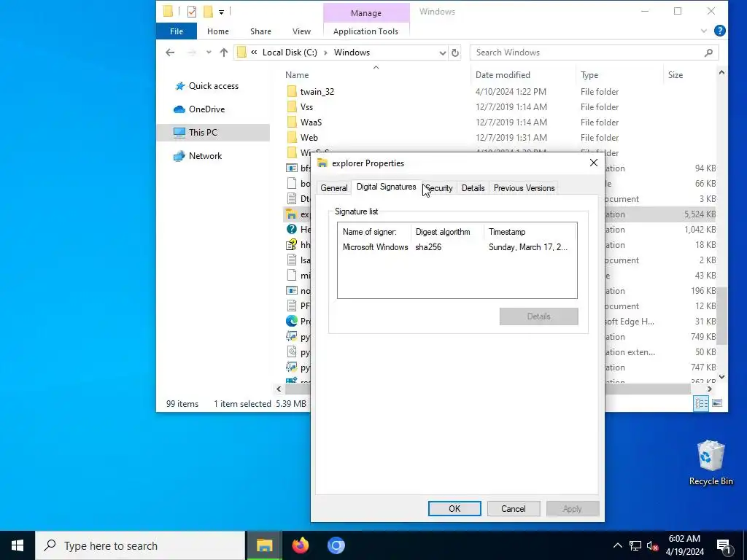Image resolution: width=747 pixels, height=560 pixels.
Task: Click horizontal scroll left arrow
Action: [279, 389]
